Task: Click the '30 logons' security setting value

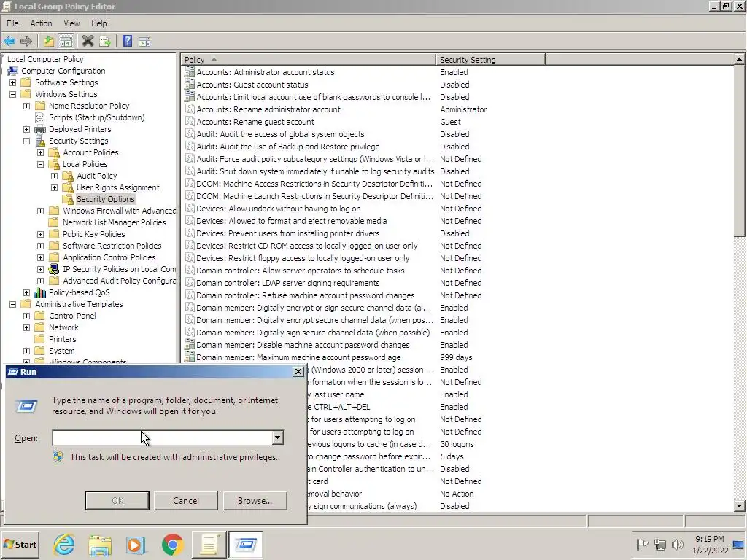Action: [x=457, y=444]
